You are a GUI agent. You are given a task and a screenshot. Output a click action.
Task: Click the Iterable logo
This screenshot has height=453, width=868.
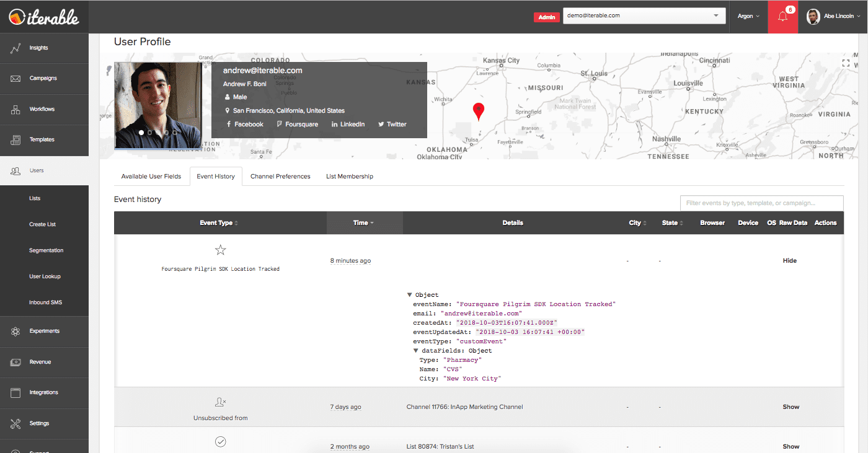(44, 17)
